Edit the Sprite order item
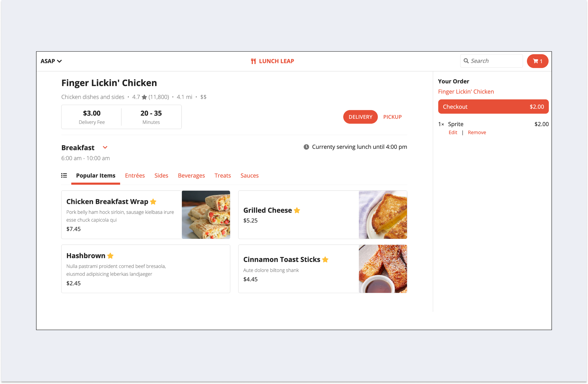Screen dimensions: 588x384 click(x=453, y=132)
